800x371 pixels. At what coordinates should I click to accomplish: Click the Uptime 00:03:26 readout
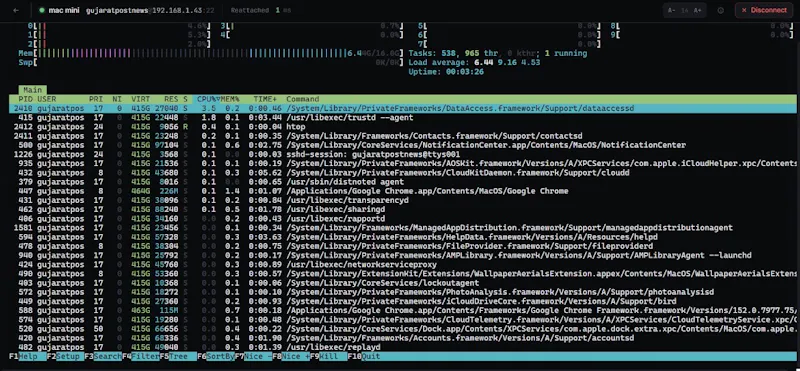(x=446, y=71)
